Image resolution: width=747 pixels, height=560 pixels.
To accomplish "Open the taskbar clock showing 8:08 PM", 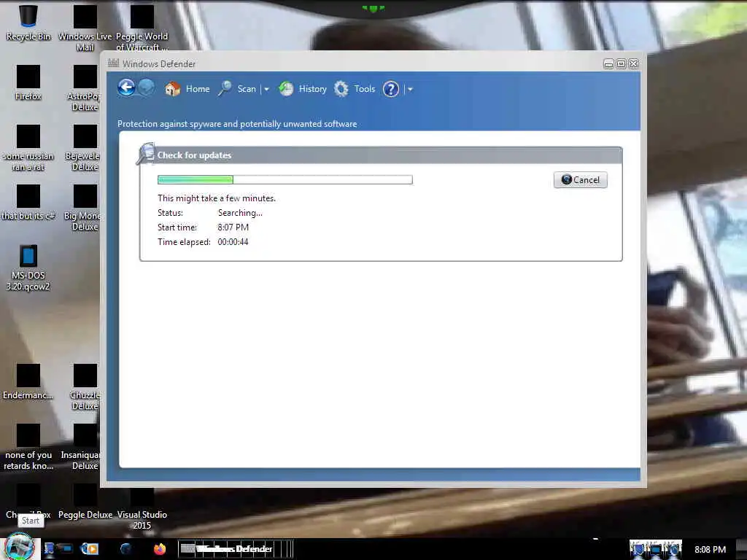I will [x=710, y=550].
